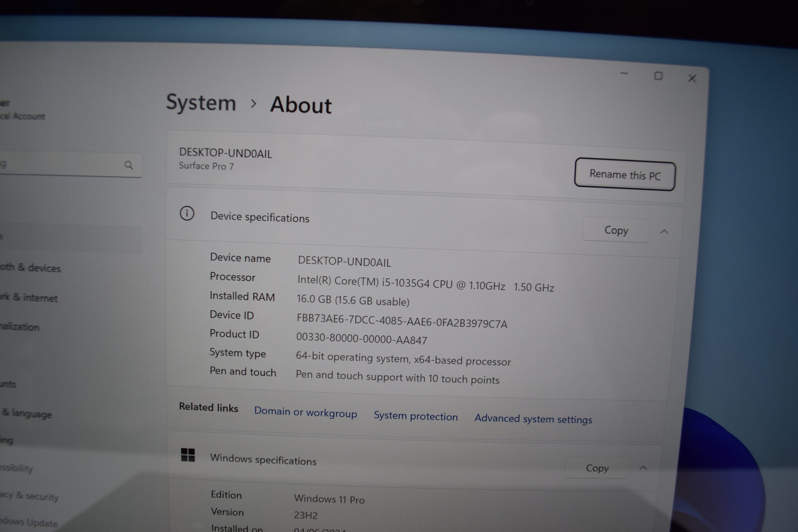798x532 pixels.
Task: Click the Settings search input field
Action: pyautogui.click(x=70, y=165)
